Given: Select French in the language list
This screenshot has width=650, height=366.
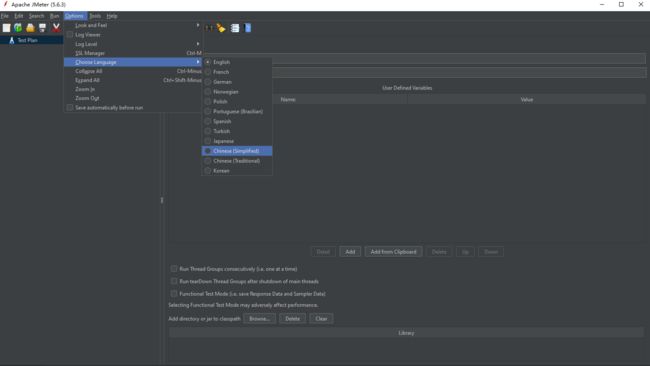Looking at the screenshot, I should (x=237, y=72).
